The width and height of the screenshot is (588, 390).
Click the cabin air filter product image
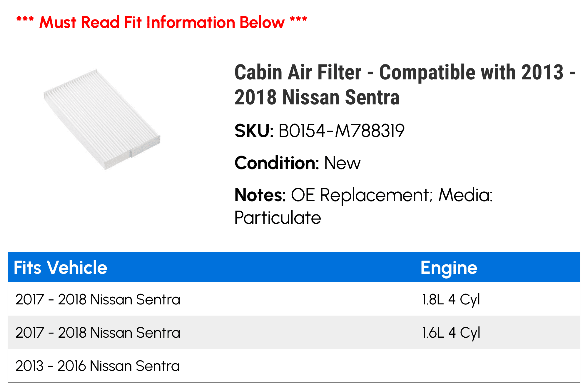[x=102, y=119]
